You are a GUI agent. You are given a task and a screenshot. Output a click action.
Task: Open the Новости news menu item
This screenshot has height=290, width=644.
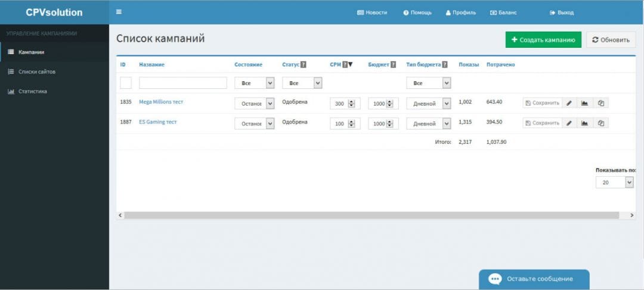372,13
